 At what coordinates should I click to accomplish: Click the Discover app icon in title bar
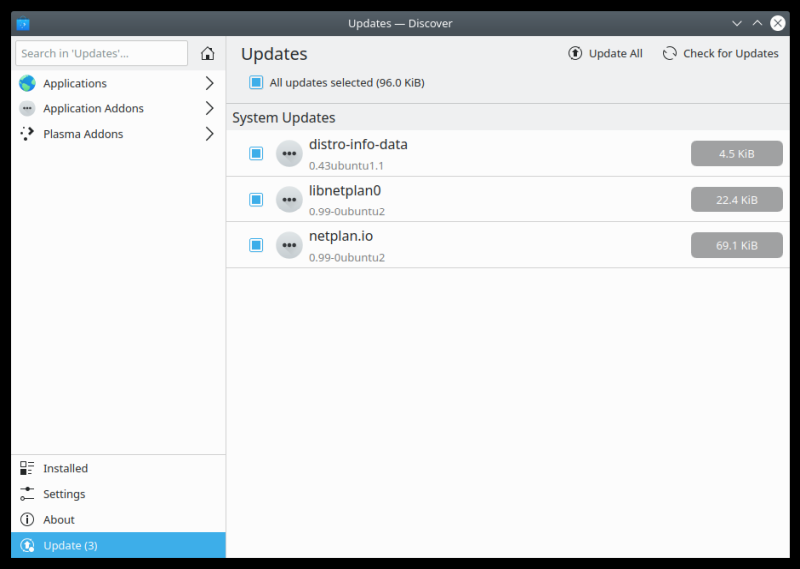[x=23, y=23]
